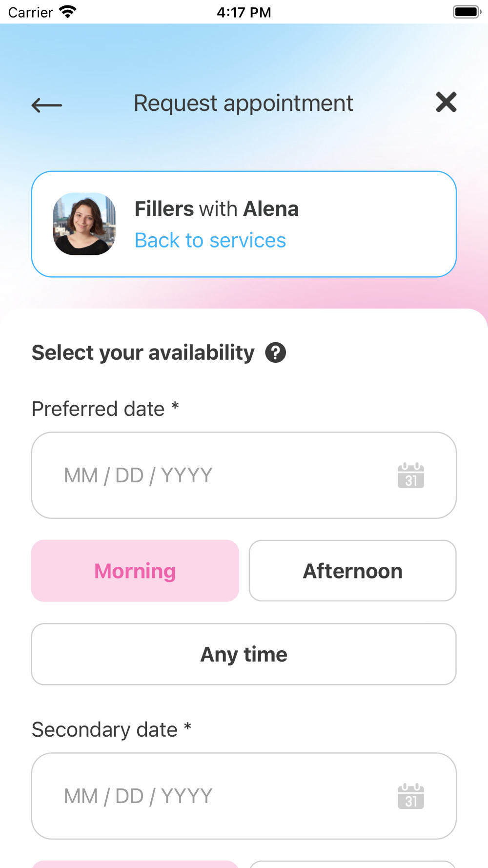
Task: Select Afternoon for the preferred date
Action: click(352, 571)
